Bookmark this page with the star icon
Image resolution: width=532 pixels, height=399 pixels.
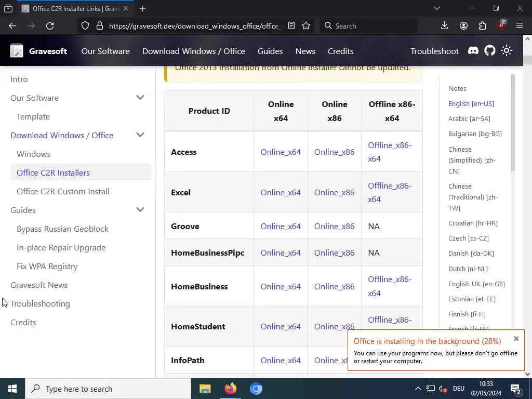[306, 26]
